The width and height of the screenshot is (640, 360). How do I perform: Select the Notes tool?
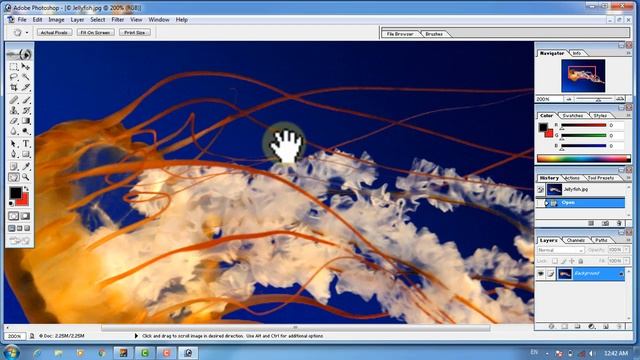pos(13,166)
